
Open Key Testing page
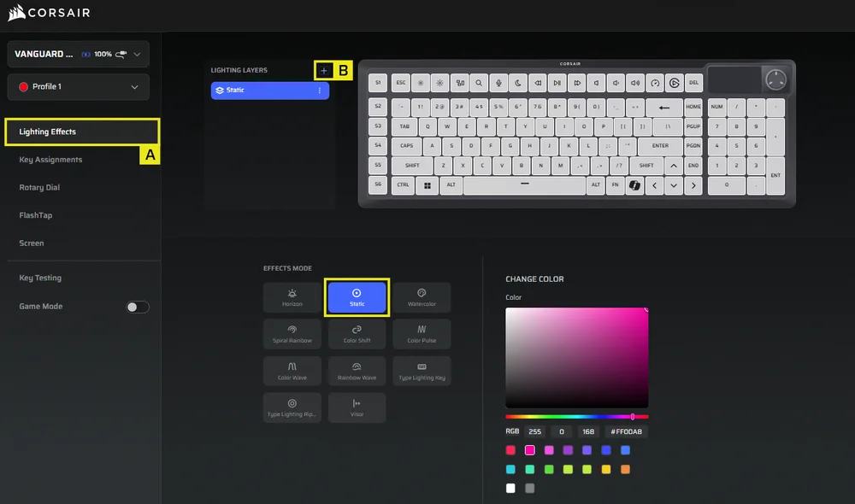(x=40, y=278)
